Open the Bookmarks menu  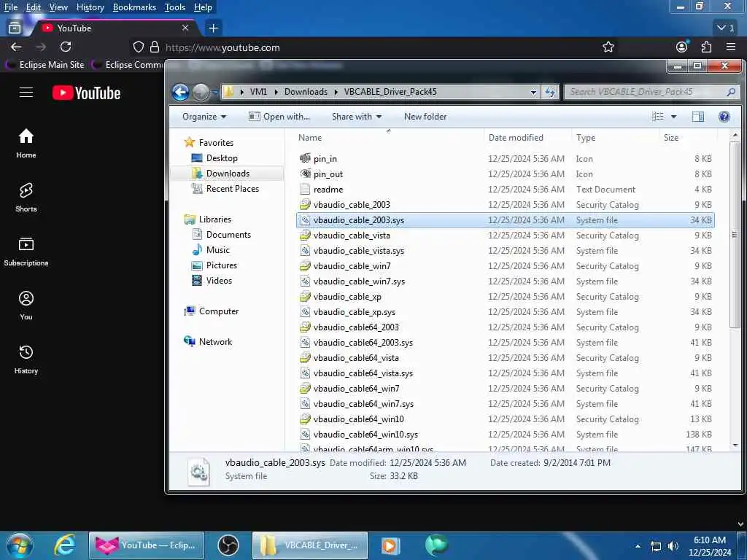(x=134, y=7)
